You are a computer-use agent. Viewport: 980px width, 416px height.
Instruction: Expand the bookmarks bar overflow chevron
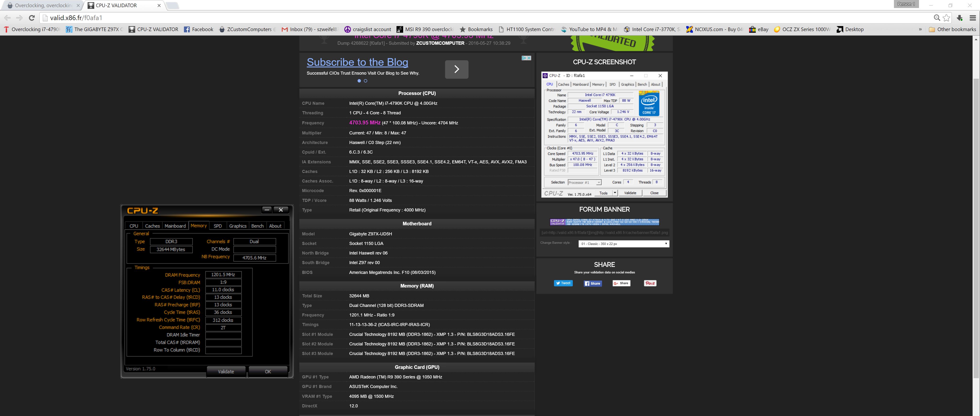point(920,29)
